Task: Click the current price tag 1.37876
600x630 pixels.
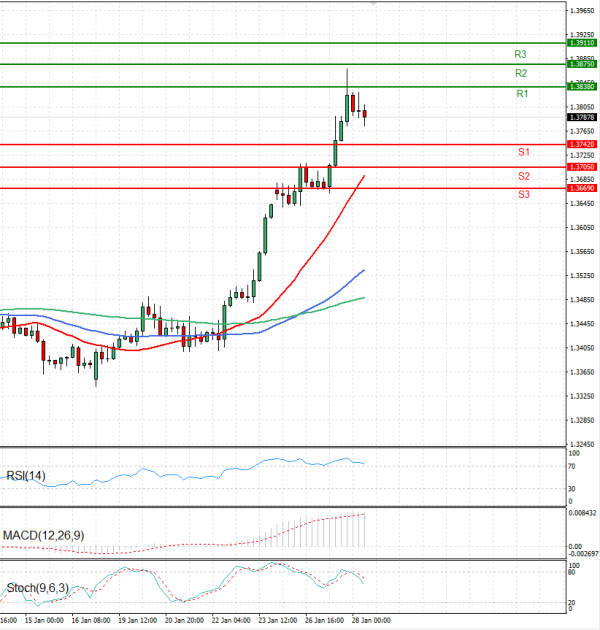Action: point(582,117)
